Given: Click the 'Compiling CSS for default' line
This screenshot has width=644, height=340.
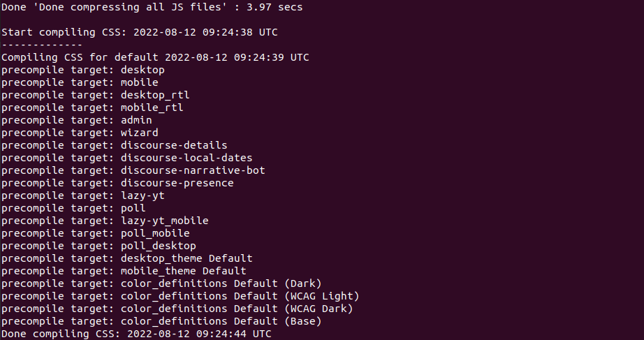Looking at the screenshot, I should tap(155, 57).
